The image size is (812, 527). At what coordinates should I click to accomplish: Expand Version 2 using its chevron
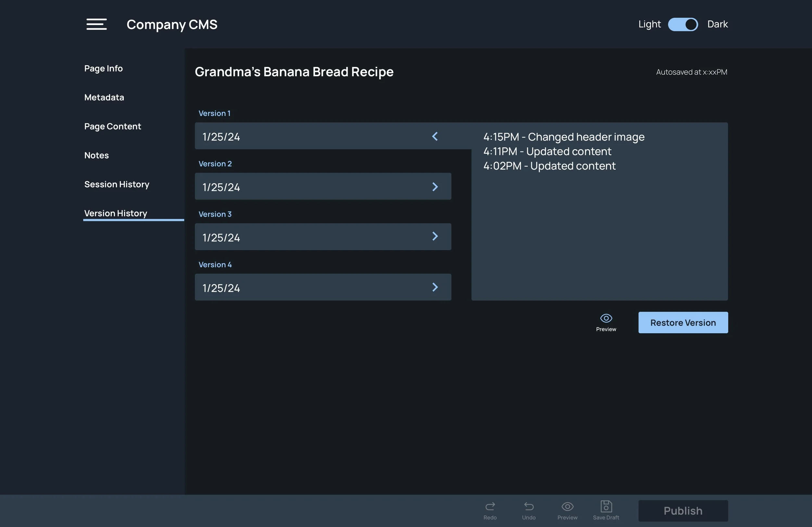point(435,187)
